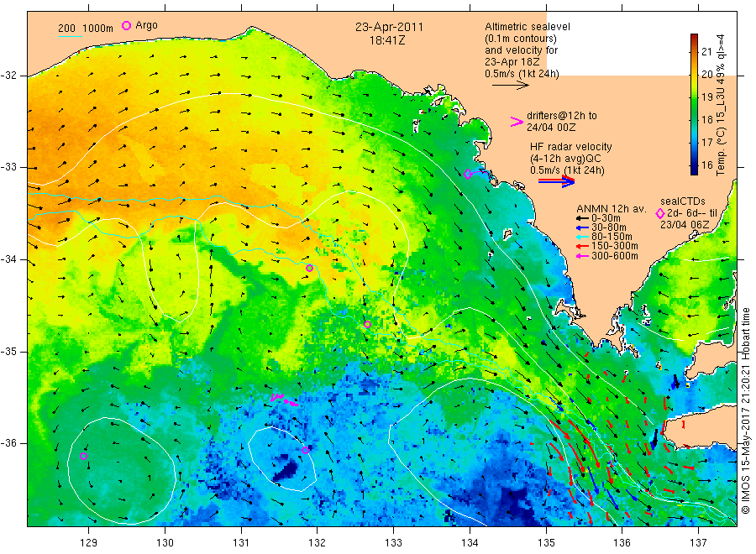Image resolution: width=756 pixels, height=554 pixels.
Task: Click the cyan 200/1000m isobath legend line
Action: coord(70,36)
